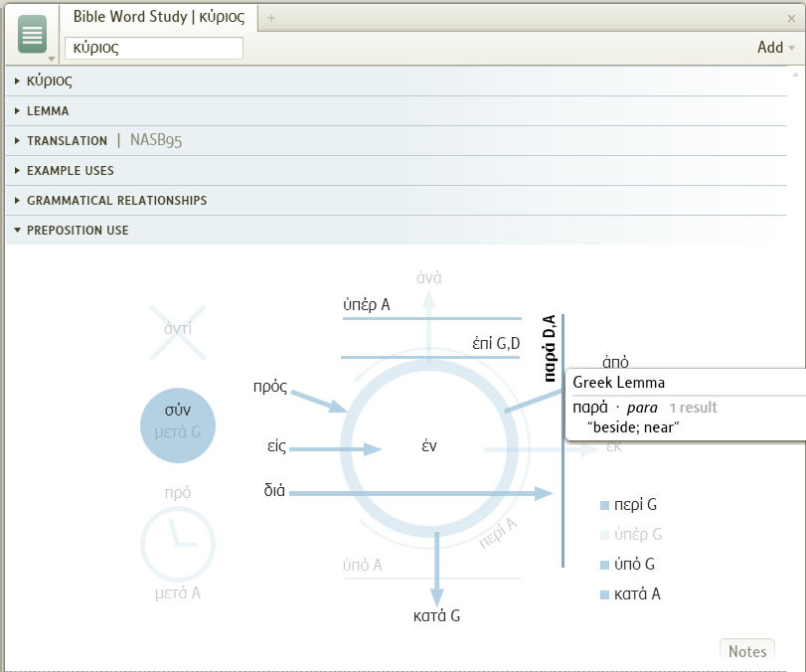Select the ὑπέρ A label
The image size is (806, 672).
point(367,305)
